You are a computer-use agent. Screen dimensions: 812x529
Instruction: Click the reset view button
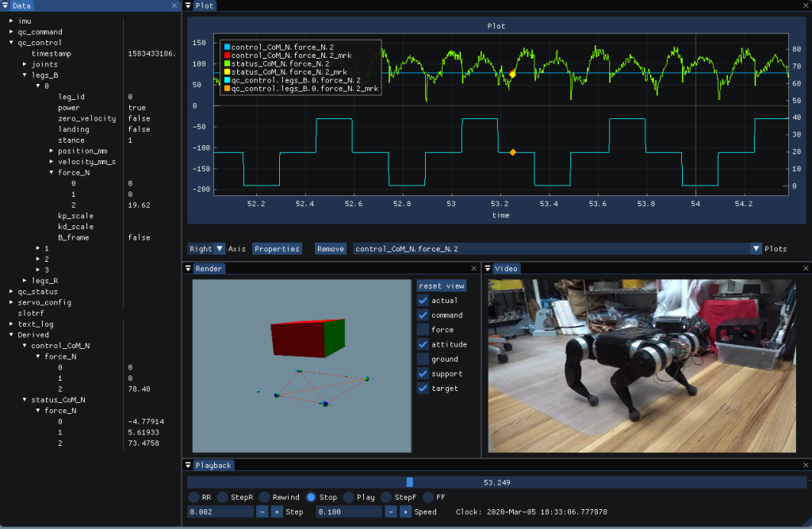point(442,286)
